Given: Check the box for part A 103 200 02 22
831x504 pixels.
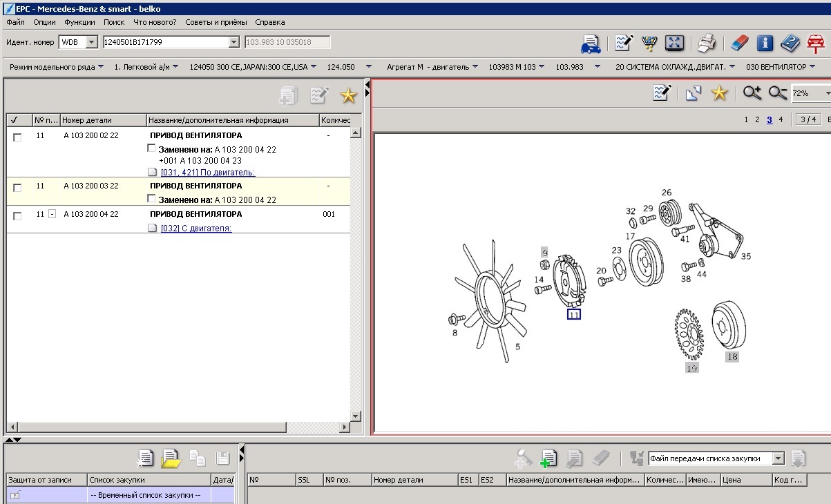Looking at the screenshot, I should [x=17, y=137].
